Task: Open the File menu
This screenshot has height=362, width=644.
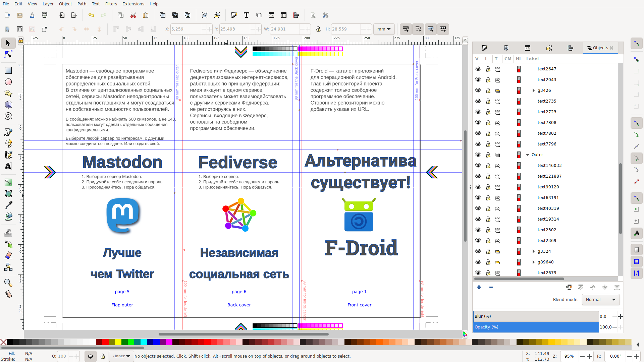Action: click(6, 4)
